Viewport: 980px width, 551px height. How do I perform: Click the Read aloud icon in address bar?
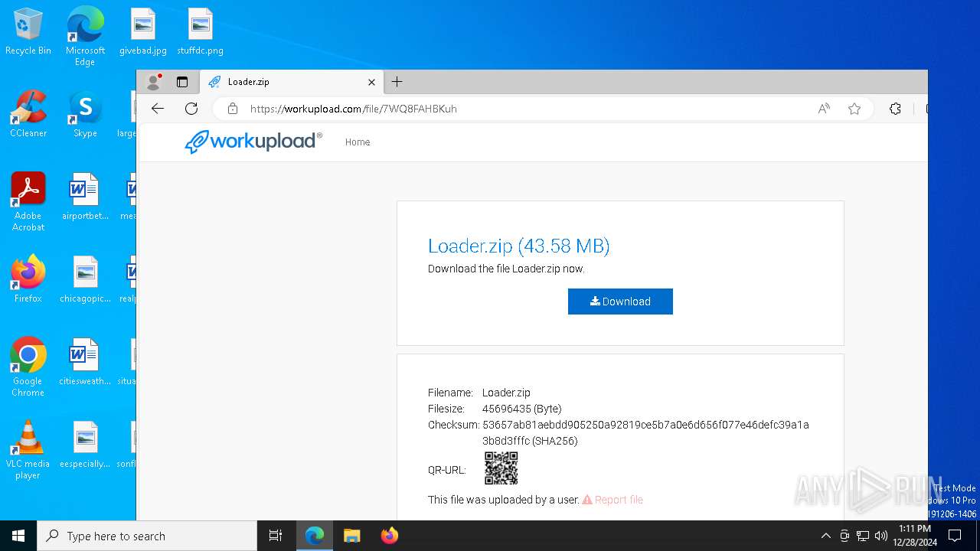pyautogui.click(x=824, y=109)
